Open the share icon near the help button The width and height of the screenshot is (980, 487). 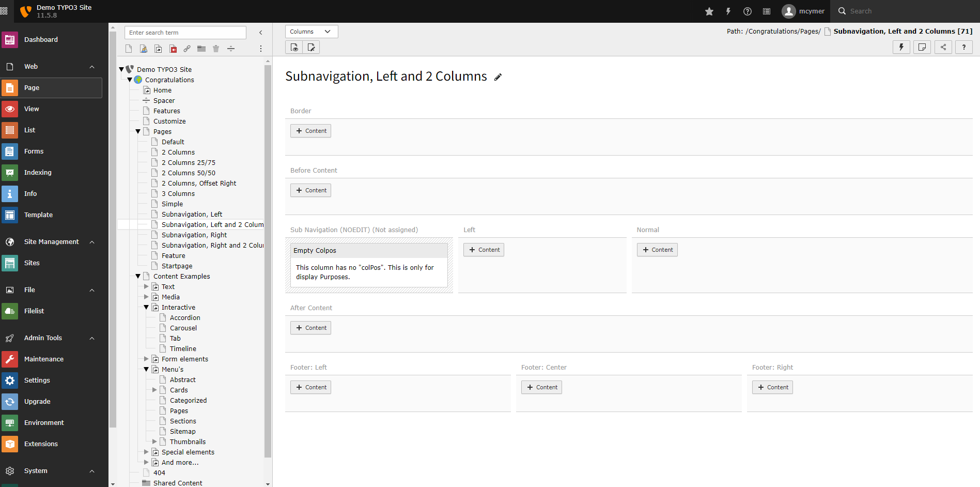click(943, 47)
